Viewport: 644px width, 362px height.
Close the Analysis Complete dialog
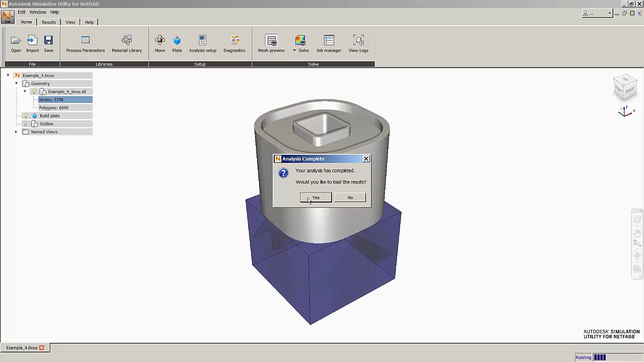(366, 159)
